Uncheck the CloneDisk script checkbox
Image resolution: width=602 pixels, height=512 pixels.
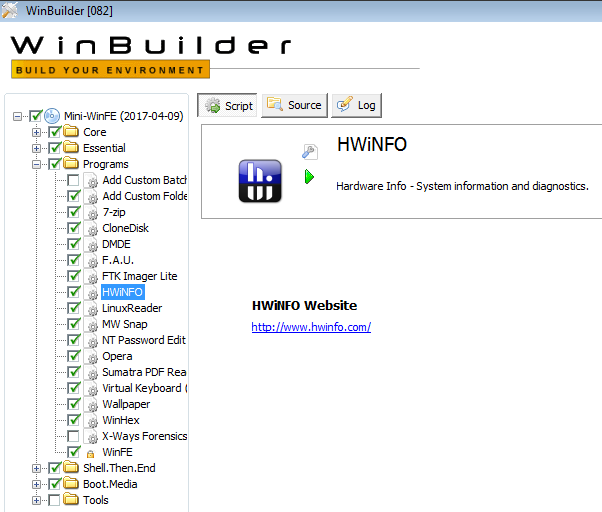(x=74, y=228)
